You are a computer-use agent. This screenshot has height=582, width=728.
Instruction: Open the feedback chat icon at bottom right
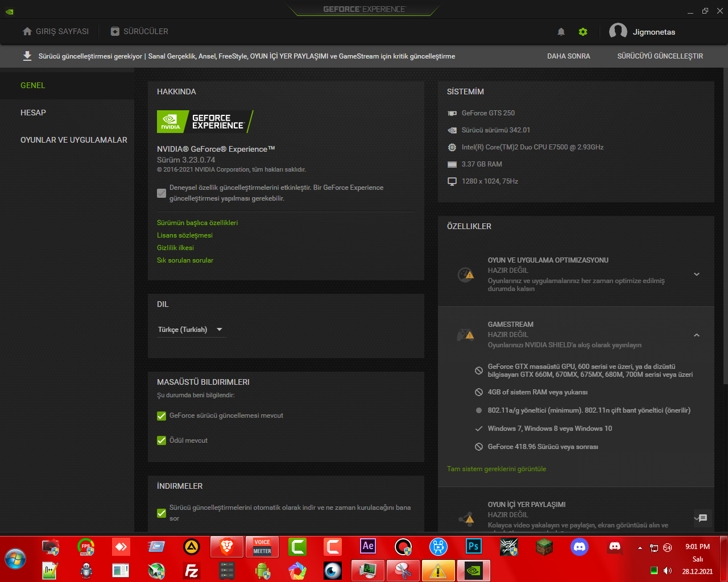[x=702, y=518]
